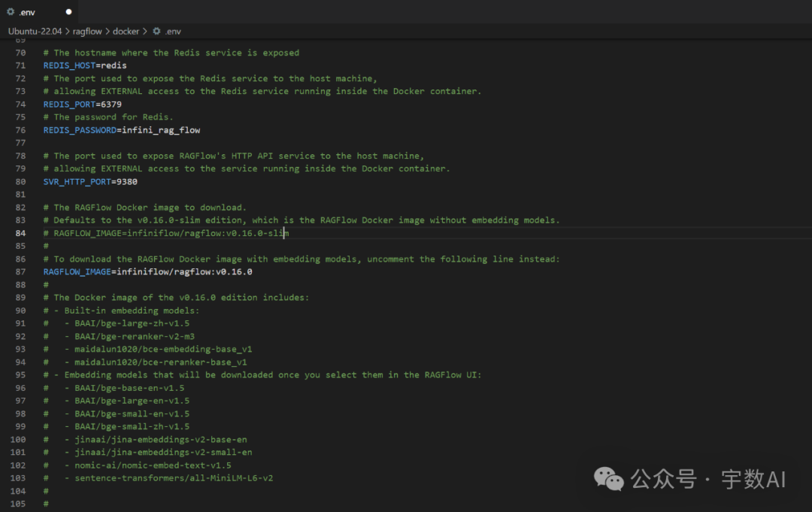Screen dimensions: 812x512
Task: Click line number 84 in the gutter
Action: (x=20, y=233)
